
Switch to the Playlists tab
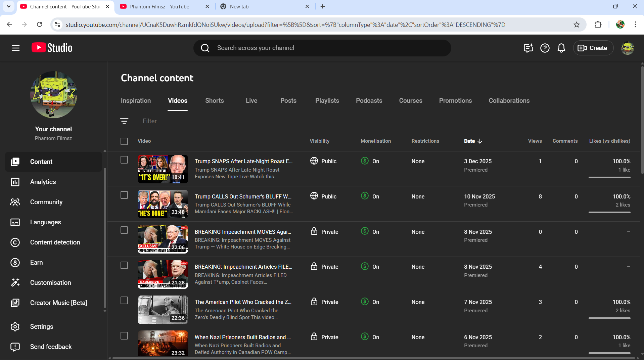(x=327, y=100)
